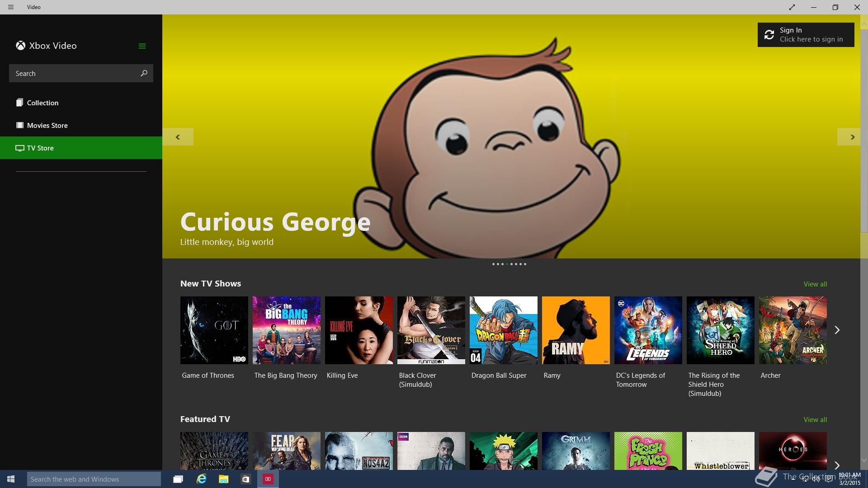Open Heroes poster in Featured TV
Viewport: 868px width, 488px height.
point(793,451)
